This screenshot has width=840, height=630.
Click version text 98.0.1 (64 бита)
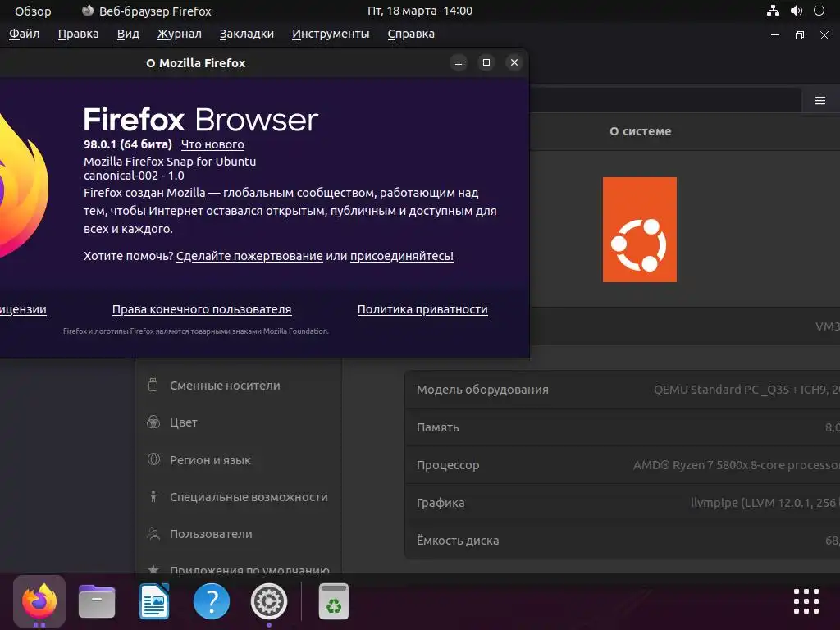point(127,144)
